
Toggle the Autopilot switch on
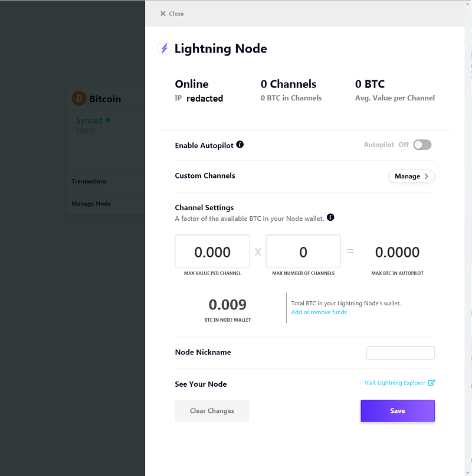tap(422, 145)
